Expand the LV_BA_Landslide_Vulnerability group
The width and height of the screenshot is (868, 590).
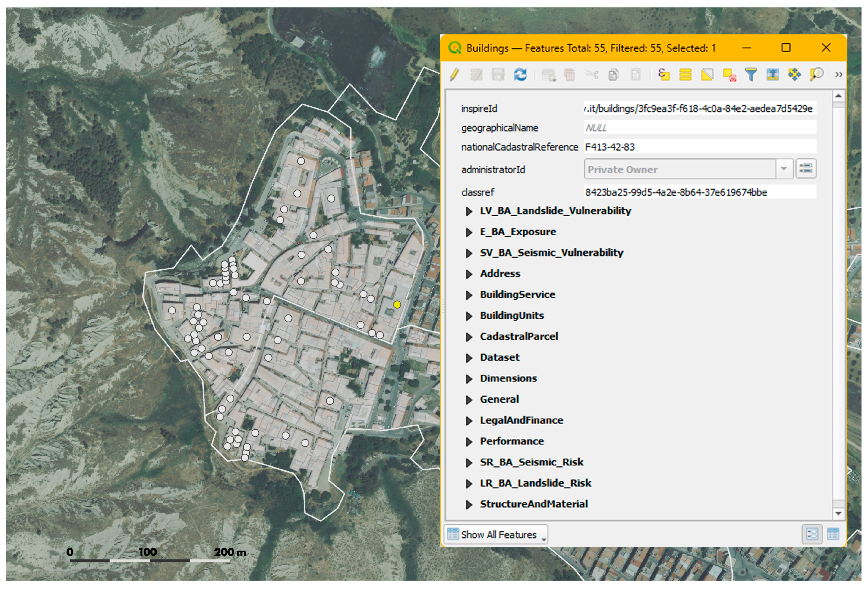tap(469, 212)
